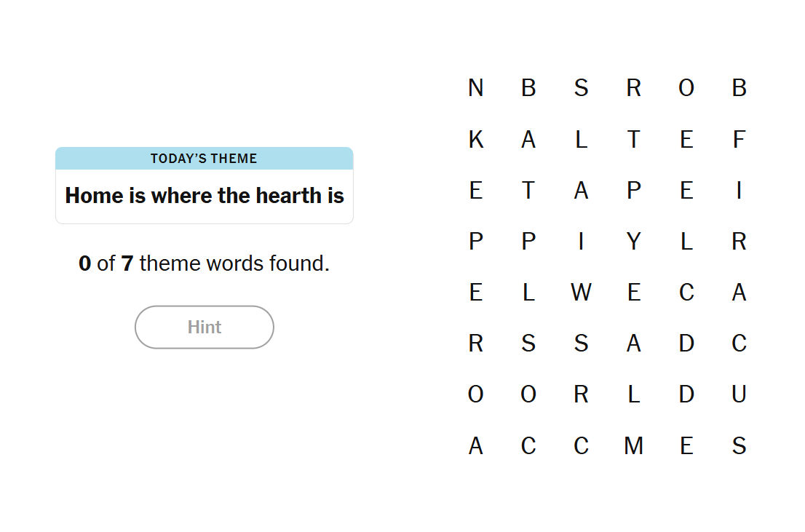Click the letter U in the grid
This screenshot has width=805, height=532.
click(739, 394)
